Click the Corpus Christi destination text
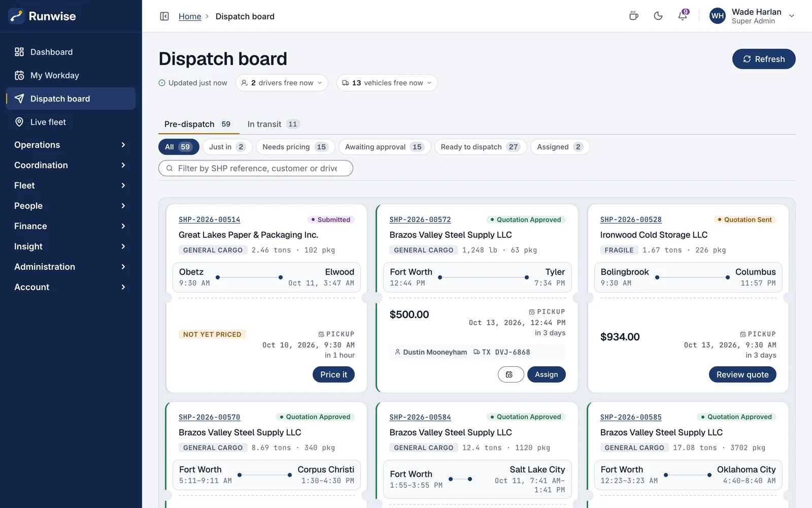The width and height of the screenshot is (812, 508). (326, 469)
